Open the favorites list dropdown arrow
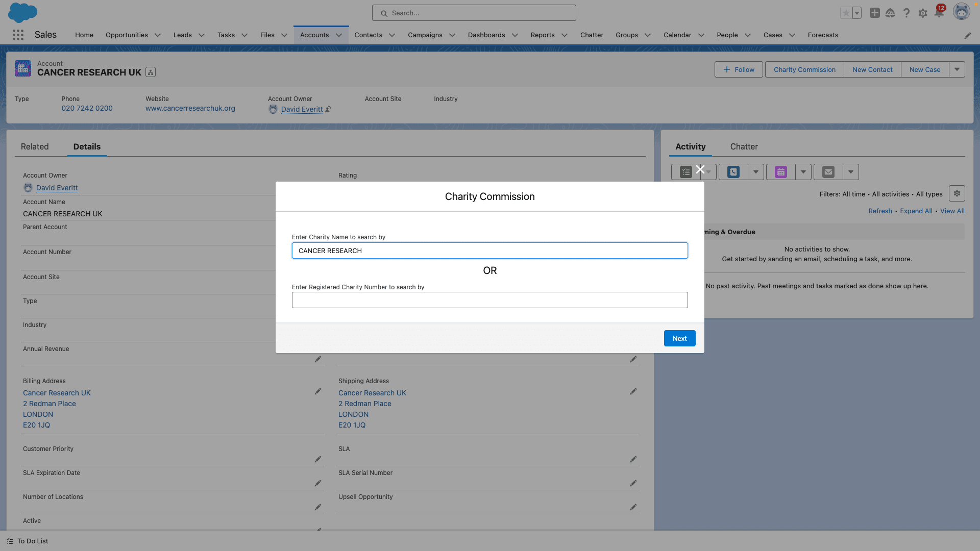Viewport: 980px width, 551px height. [857, 13]
